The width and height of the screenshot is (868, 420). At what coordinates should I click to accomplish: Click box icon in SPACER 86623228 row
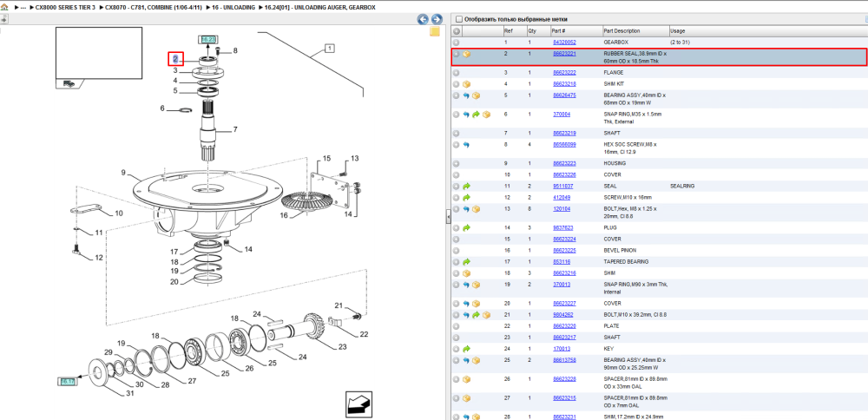tap(467, 379)
